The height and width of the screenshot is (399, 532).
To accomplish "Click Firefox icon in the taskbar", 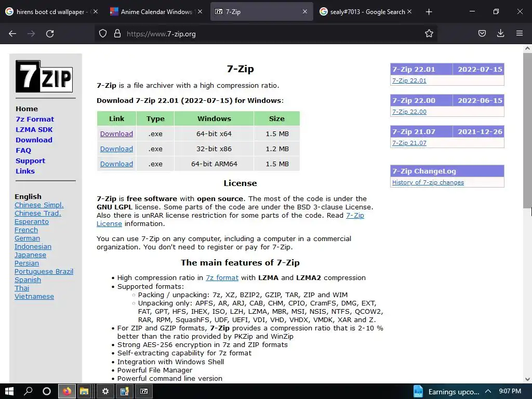I will pos(67,391).
